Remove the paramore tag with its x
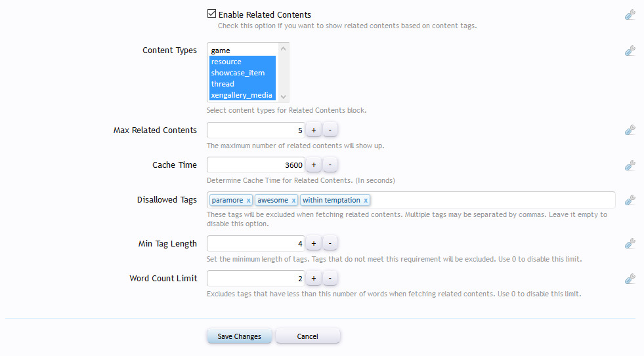 point(249,201)
